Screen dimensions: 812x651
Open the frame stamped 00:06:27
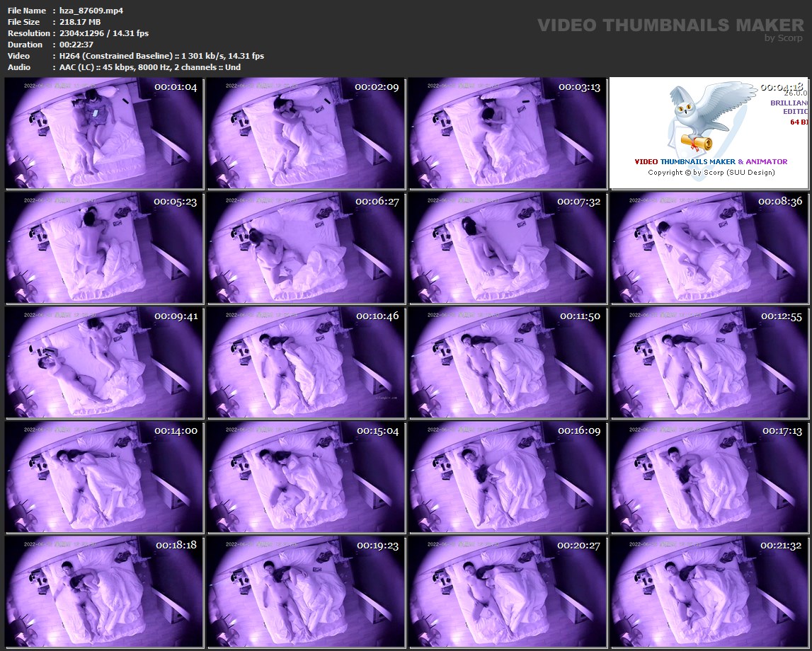(306, 248)
